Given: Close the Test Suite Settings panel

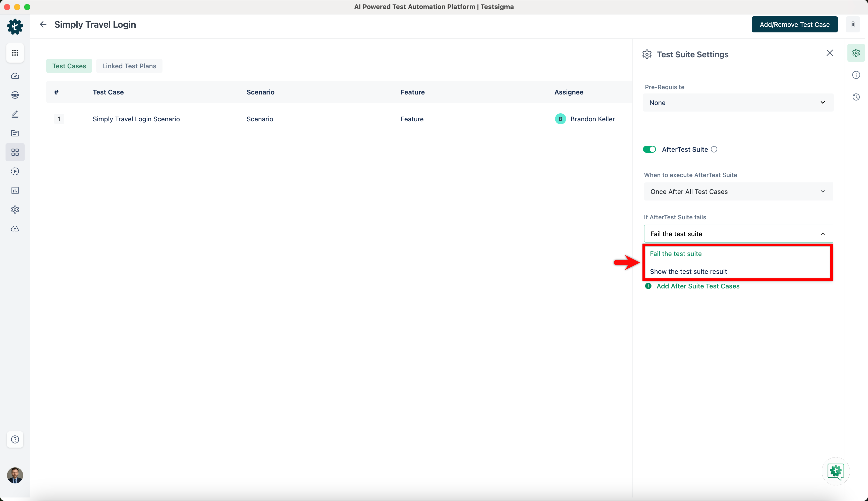Looking at the screenshot, I should [x=830, y=53].
